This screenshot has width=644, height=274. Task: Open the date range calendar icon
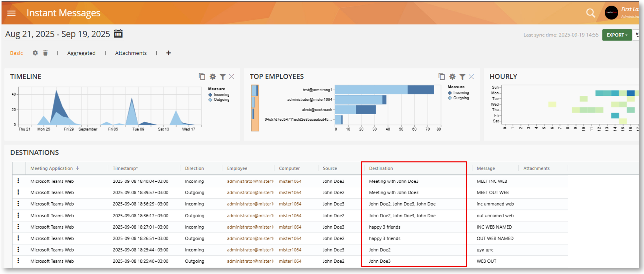(118, 34)
